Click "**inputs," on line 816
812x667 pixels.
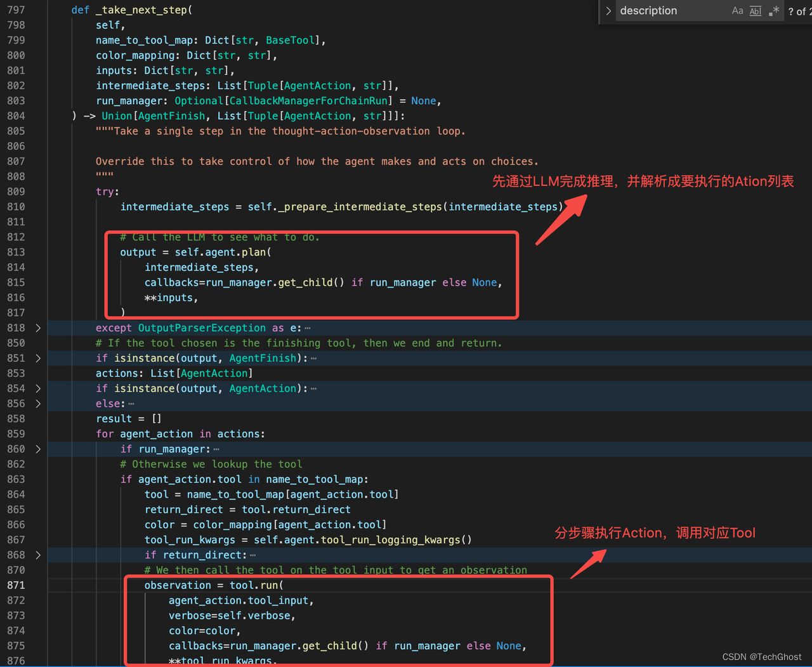(x=171, y=298)
